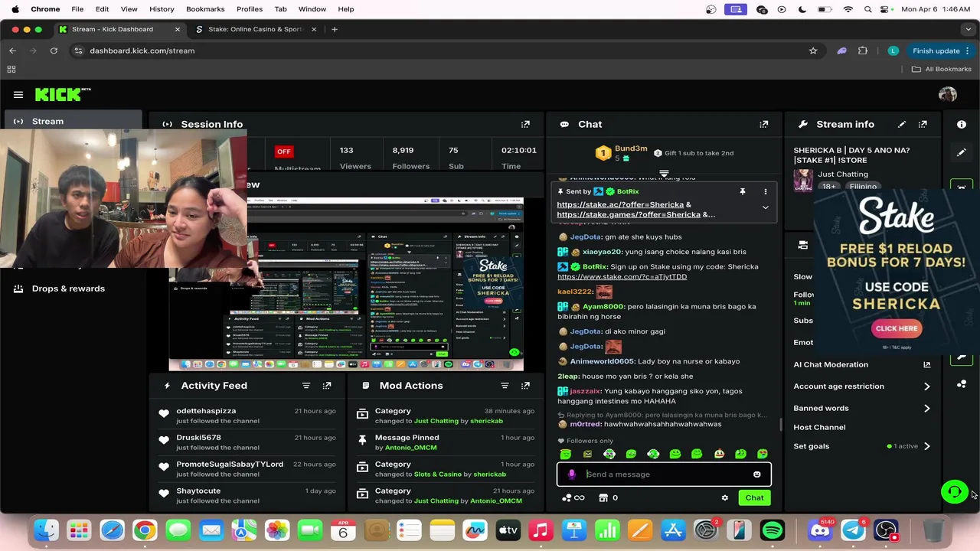The image size is (980, 551).
Task: Open Telegram from the Dock
Action: coord(853,530)
